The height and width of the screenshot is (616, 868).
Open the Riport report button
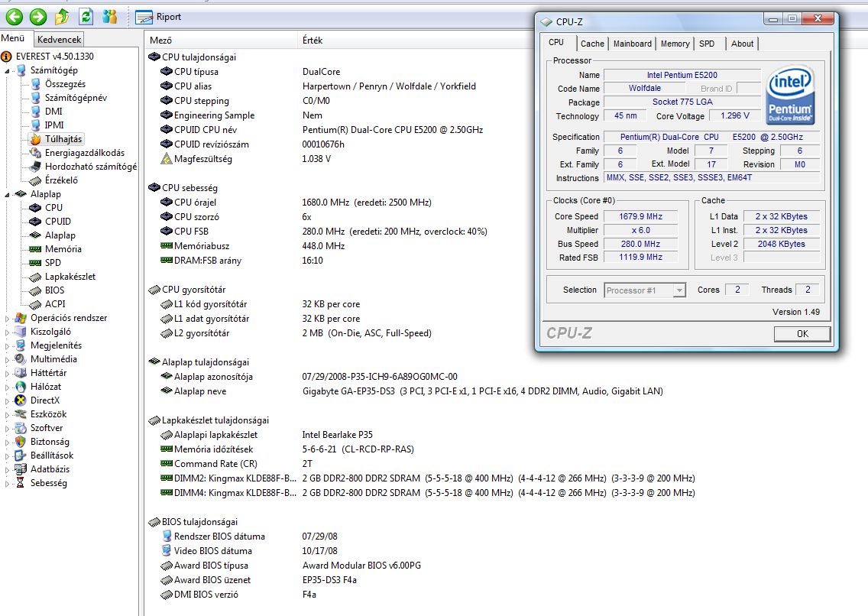click(x=158, y=17)
